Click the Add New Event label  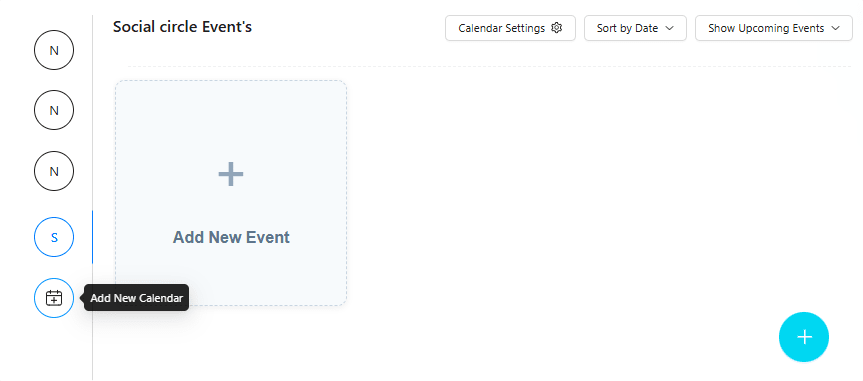point(231,237)
